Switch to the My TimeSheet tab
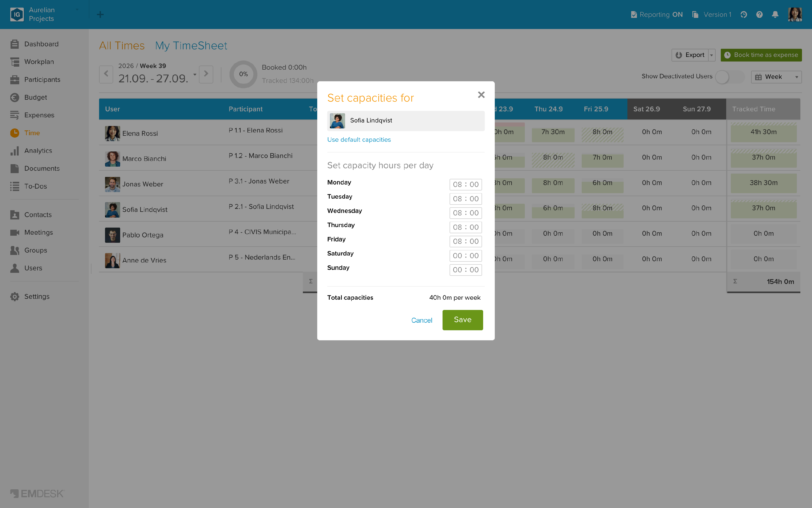This screenshot has width=812, height=508. 191,46
